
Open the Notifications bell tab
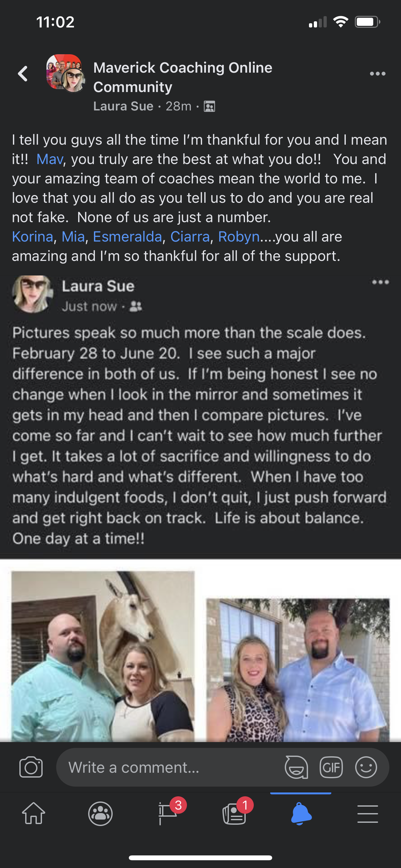click(x=301, y=813)
